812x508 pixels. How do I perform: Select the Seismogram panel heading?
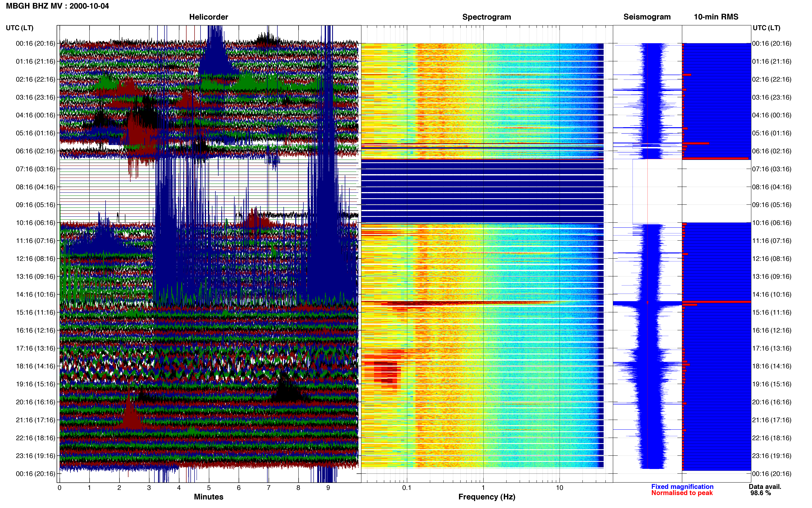pos(647,17)
